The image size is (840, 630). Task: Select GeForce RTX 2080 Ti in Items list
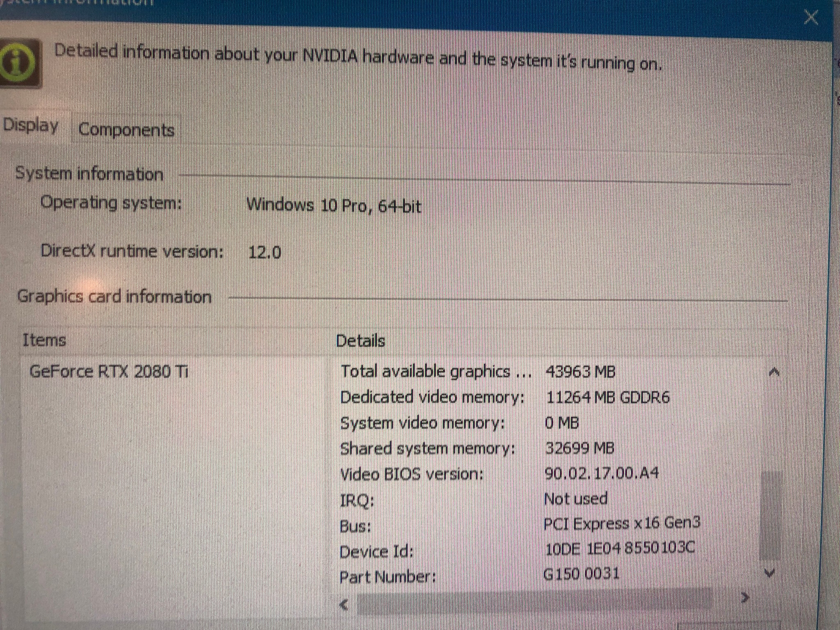109,372
